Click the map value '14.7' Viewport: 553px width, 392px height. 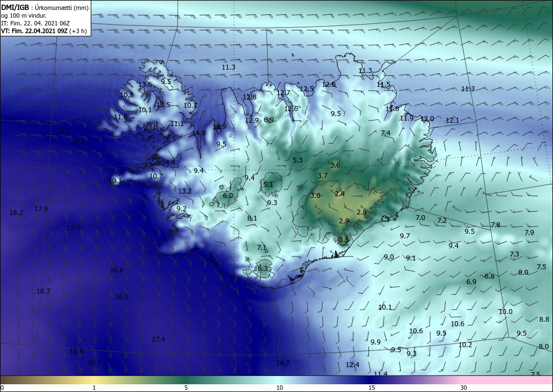click(283, 363)
